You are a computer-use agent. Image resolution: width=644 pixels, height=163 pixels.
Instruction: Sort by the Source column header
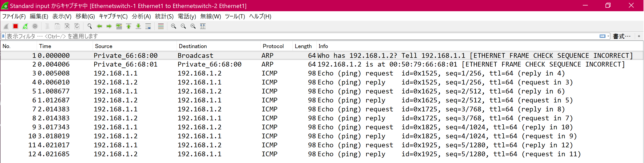coord(135,46)
